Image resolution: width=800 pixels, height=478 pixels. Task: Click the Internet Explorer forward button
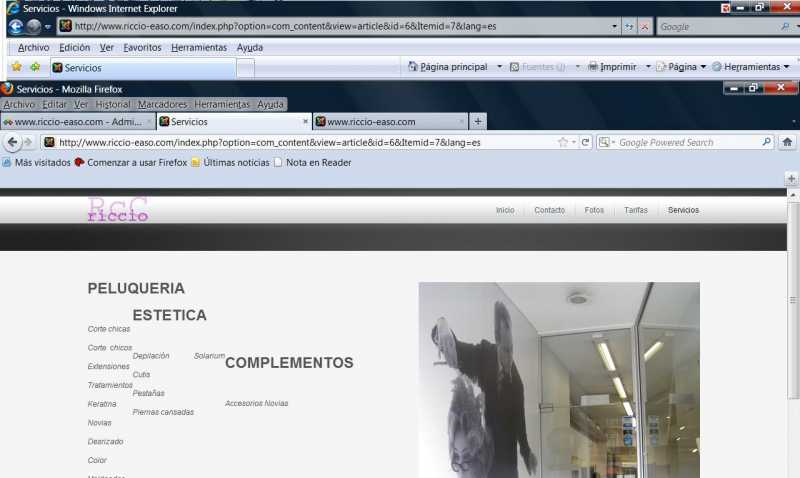(34, 27)
